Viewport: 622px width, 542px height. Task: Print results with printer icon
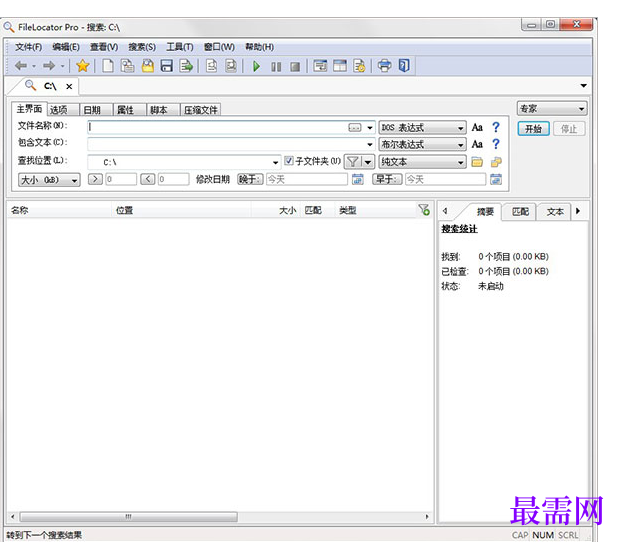point(384,66)
